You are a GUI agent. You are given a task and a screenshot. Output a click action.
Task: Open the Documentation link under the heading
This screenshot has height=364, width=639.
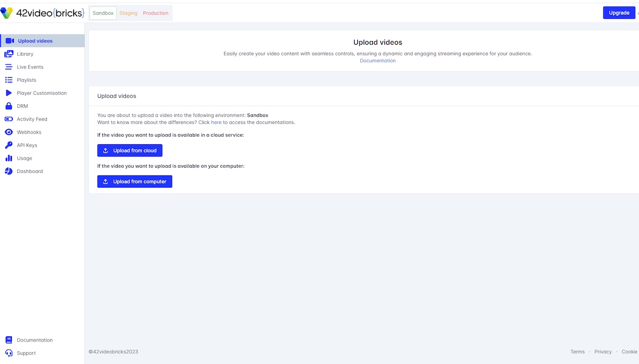click(378, 61)
